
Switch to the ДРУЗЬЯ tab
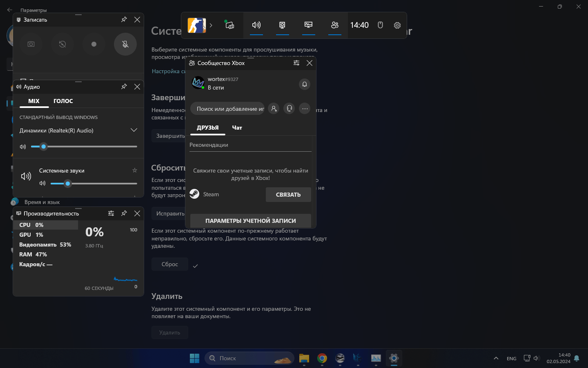click(208, 128)
